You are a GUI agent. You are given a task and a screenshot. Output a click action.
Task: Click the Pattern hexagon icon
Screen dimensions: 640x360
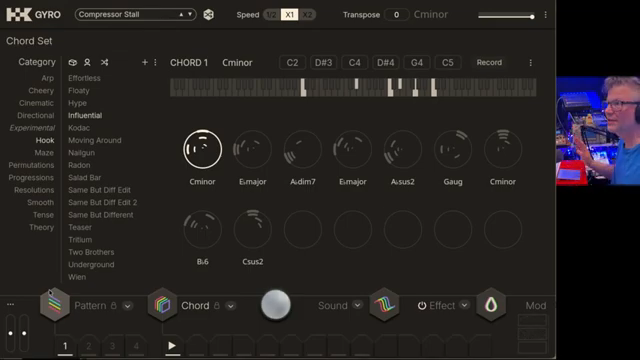click(x=55, y=304)
